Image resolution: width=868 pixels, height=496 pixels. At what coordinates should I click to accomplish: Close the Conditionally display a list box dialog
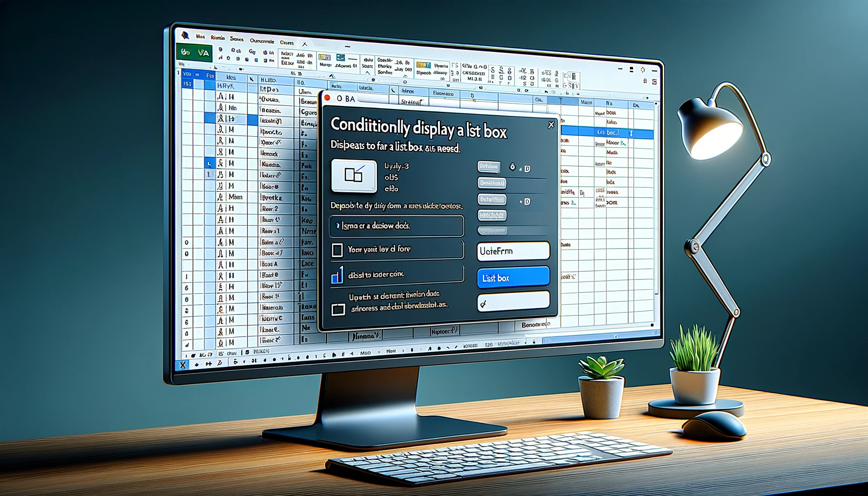(551, 125)
